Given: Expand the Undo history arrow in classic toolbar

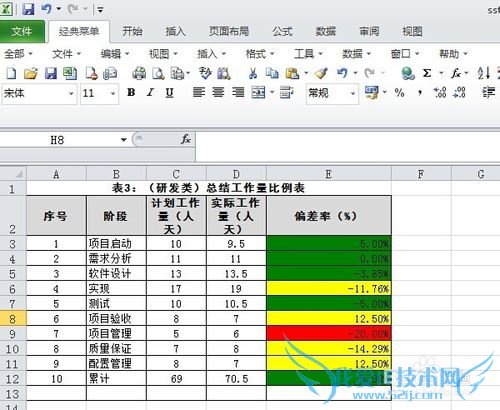Looking at the screenshot, I should tap(355, 73).
